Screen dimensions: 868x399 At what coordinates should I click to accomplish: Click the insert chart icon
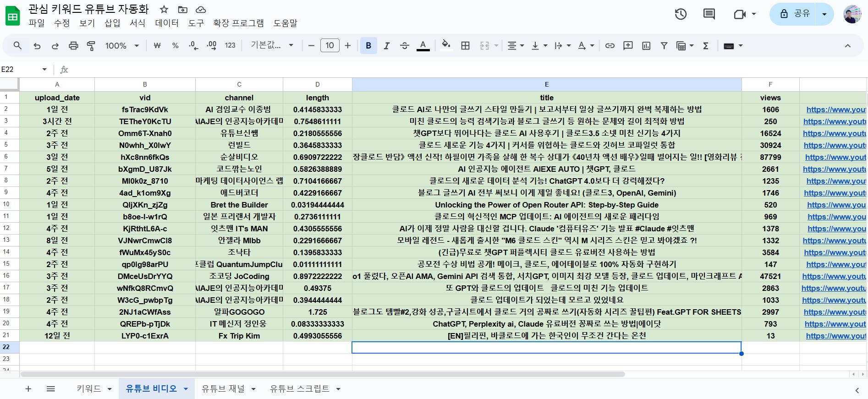click(x=646, y=46)
